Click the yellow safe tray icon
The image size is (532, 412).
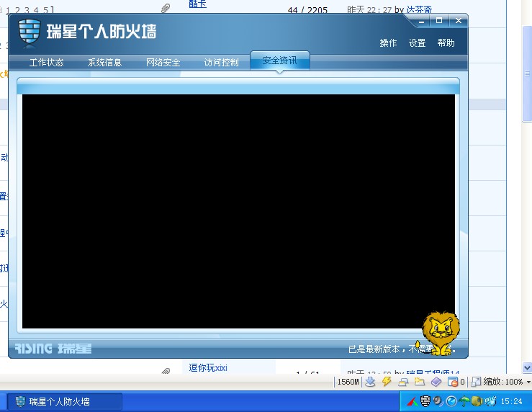tap(477, 401)
